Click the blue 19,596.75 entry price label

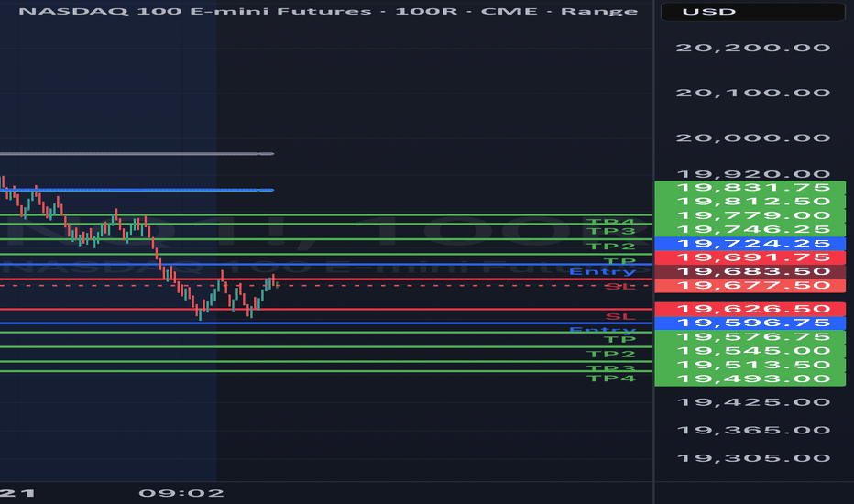[750, 323]
